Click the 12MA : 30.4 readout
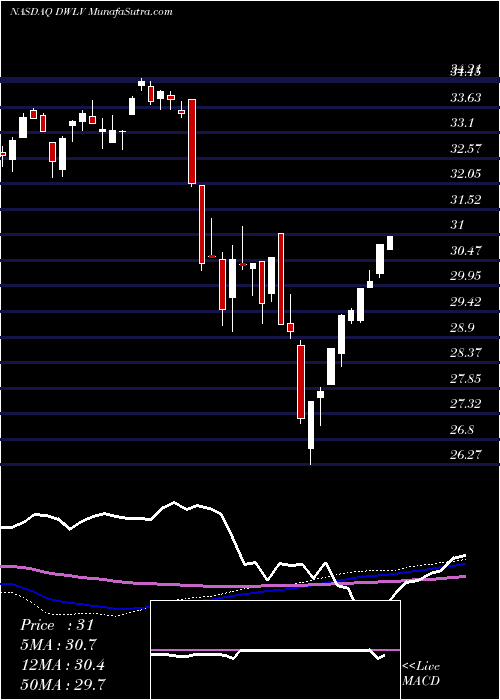This screenshot has height=700, width=500. (x=62, y=665)
